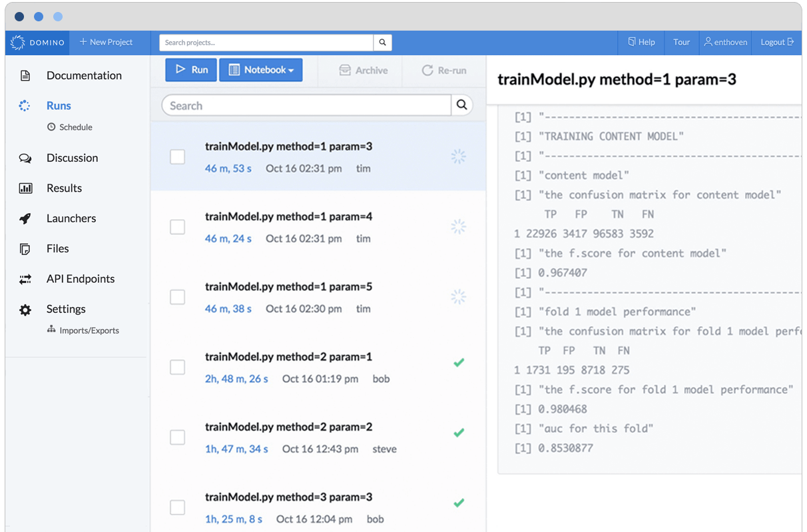The width and height of the screenshot is (807, 532).
Task: Check the box for method=1 param=5 run
Action: coord(177,297)
